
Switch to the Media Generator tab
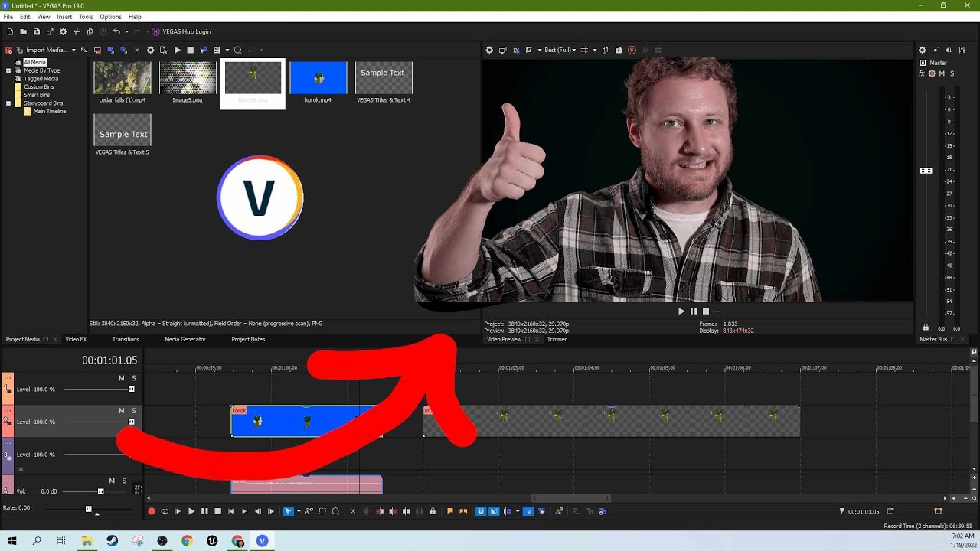(x=185, y=339)
